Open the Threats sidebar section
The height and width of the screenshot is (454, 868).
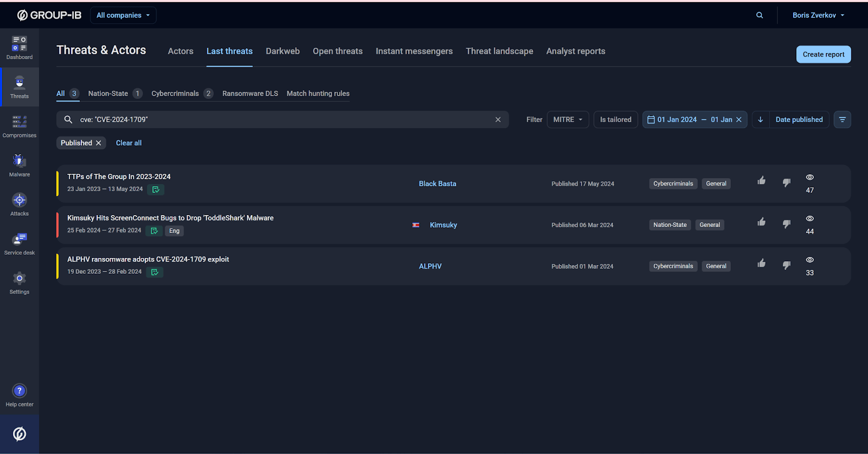click(20, 87)
